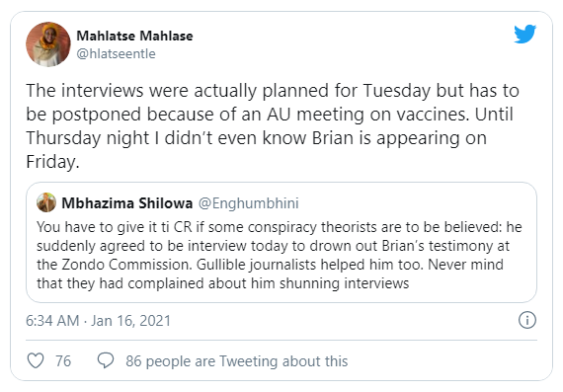
Task: Open the Mahlatse Mahlase display name link
Action: tap(134, 36)
